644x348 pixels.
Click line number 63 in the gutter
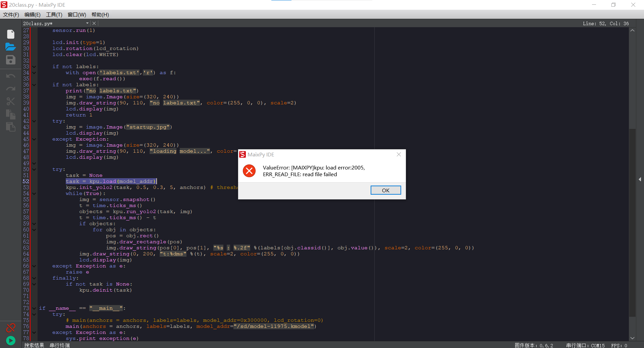point(26,248)
